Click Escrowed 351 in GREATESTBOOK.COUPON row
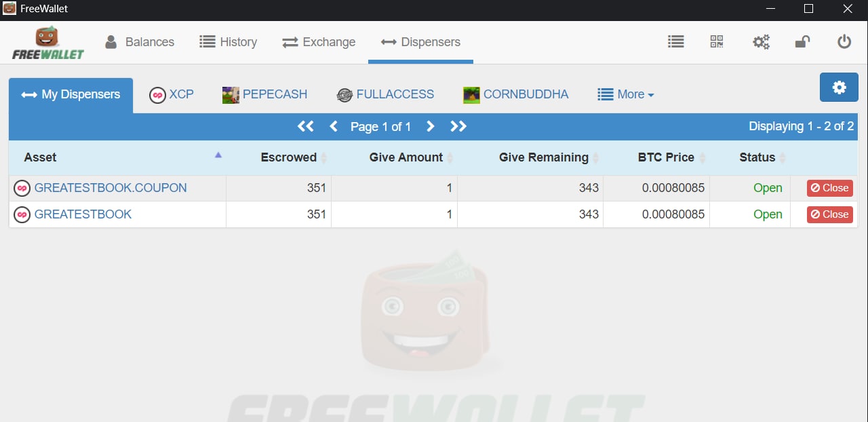Image resolution: width=868 pixels, height=422 pixels. (x=316, y=188)
